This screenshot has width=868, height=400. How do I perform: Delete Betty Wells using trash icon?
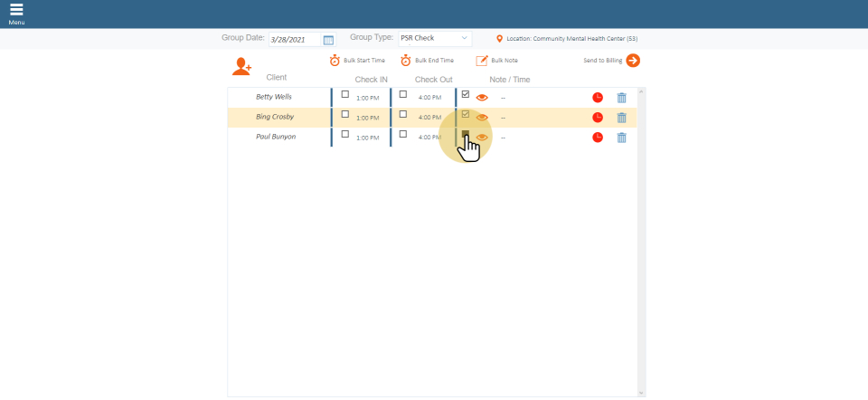click(x=621, y=98)
